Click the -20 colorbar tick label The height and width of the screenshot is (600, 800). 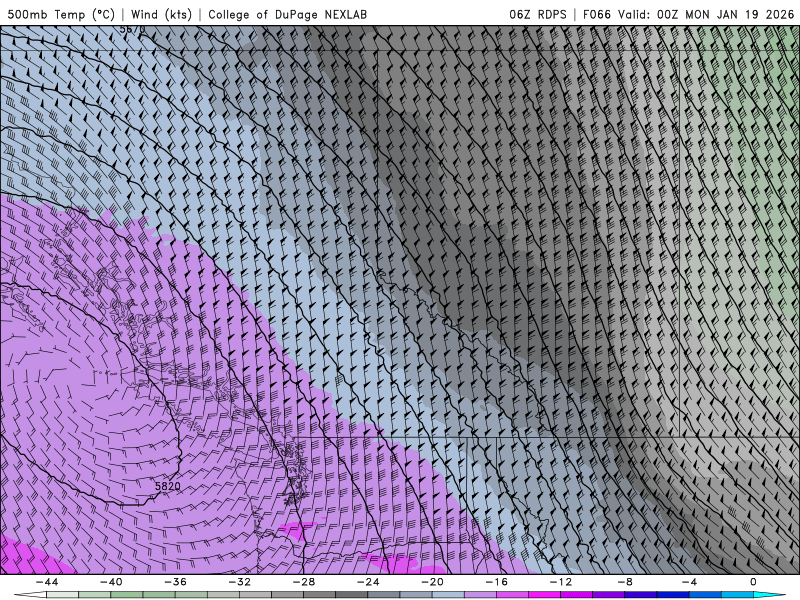432,582
